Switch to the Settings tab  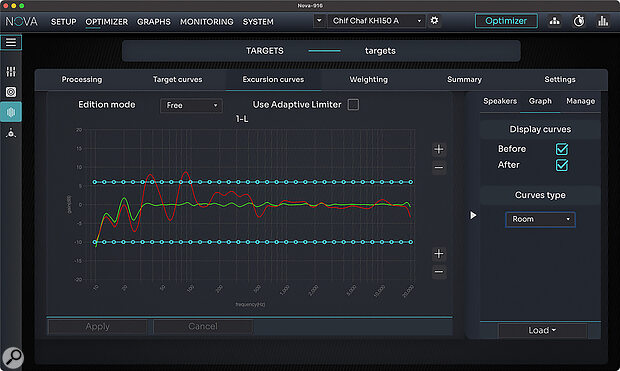(560, 80)
